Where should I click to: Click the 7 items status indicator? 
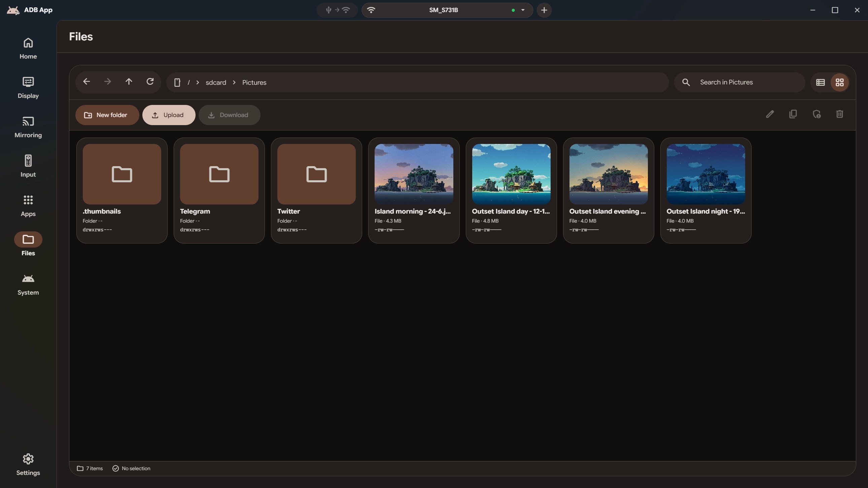(x=90, y=468)
